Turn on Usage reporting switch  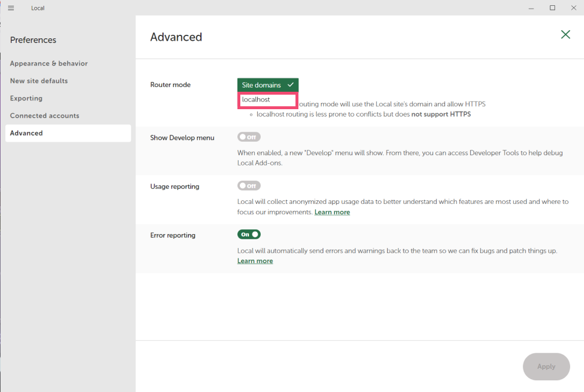pos(249,186)
